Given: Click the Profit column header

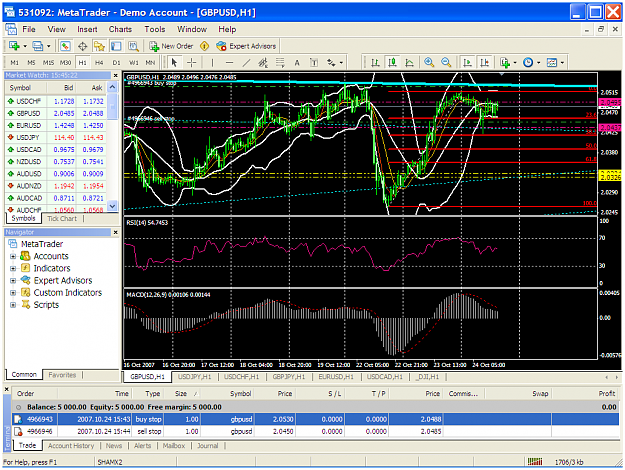Looking at the screenshot, I should tap(586, 393).
